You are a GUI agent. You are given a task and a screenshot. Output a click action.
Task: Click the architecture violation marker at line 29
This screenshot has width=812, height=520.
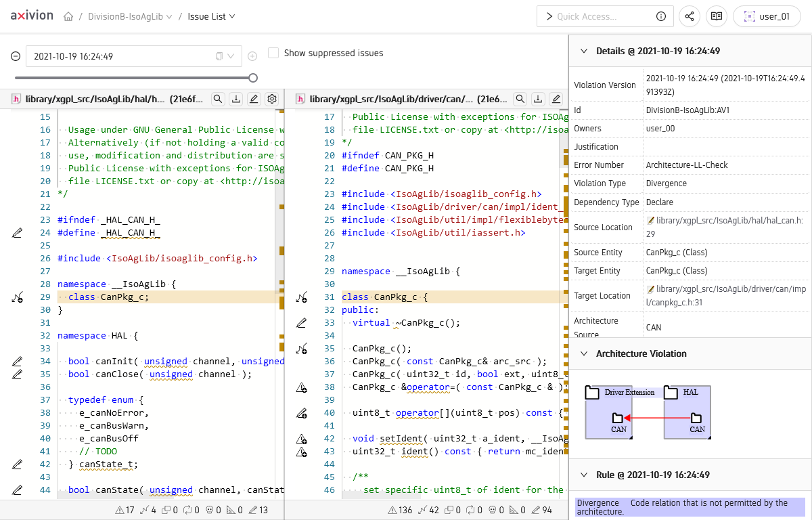18,297
